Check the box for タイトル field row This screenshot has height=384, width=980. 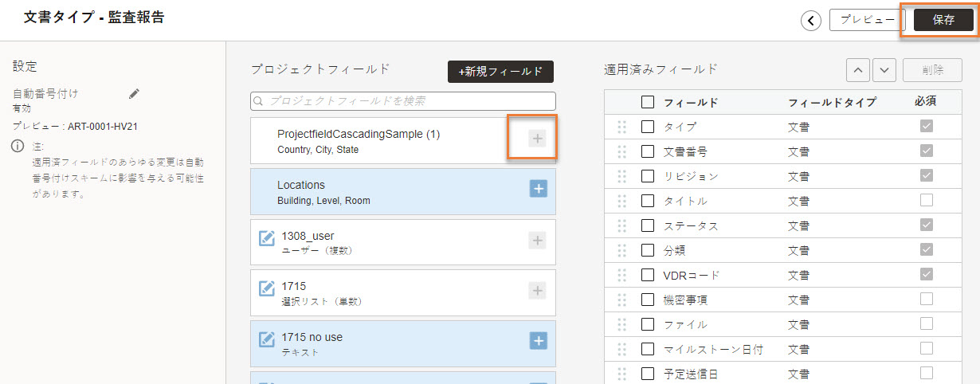coord(648,201)
